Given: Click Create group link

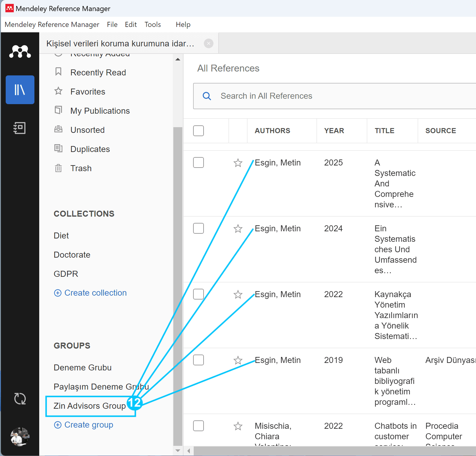Looking at the screenshot, I should click(x=89, y=425).
